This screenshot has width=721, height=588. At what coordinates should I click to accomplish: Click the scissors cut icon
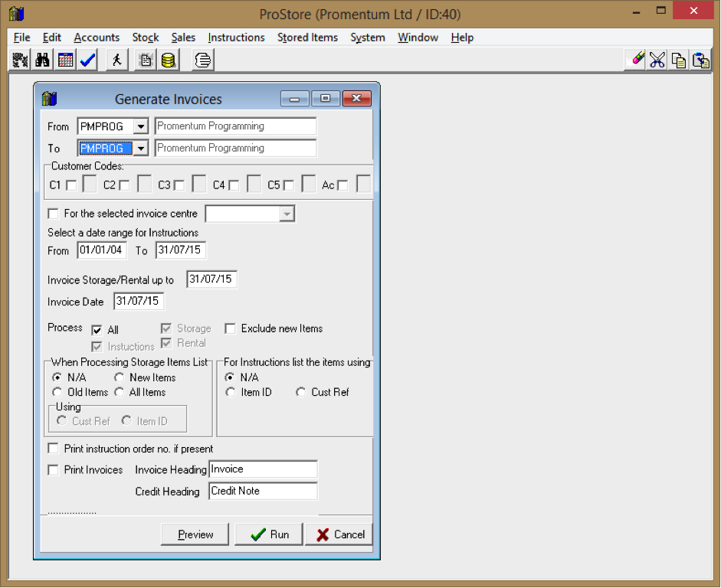click(x=657, y=60)
